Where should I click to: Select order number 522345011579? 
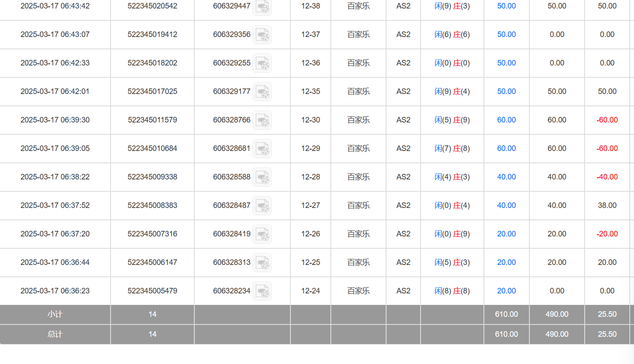152,120
